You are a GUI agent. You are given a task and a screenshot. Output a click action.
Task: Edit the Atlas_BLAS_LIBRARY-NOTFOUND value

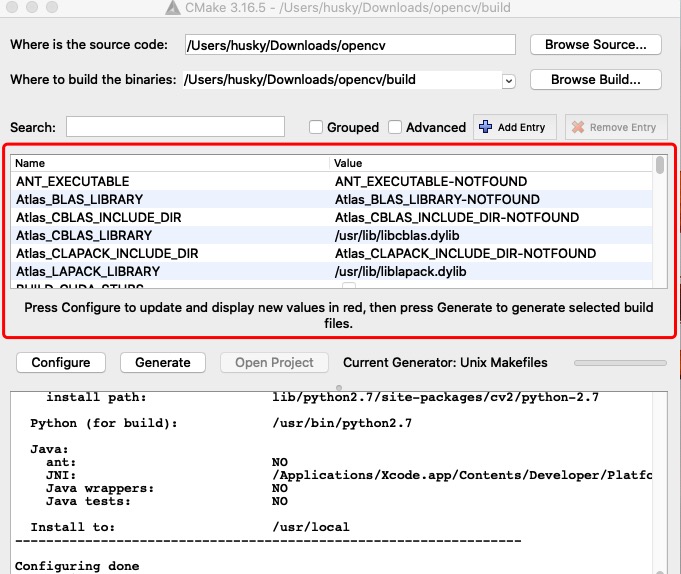(437, 199)
